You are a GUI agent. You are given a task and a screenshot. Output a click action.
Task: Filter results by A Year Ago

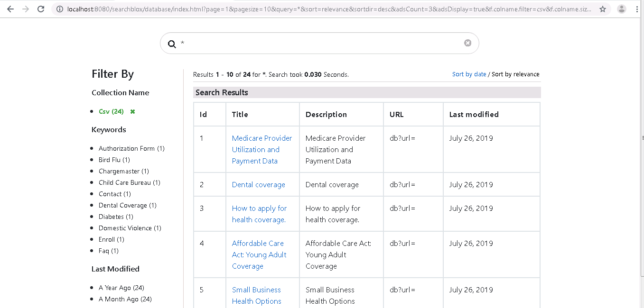click(x=121, y=288)
